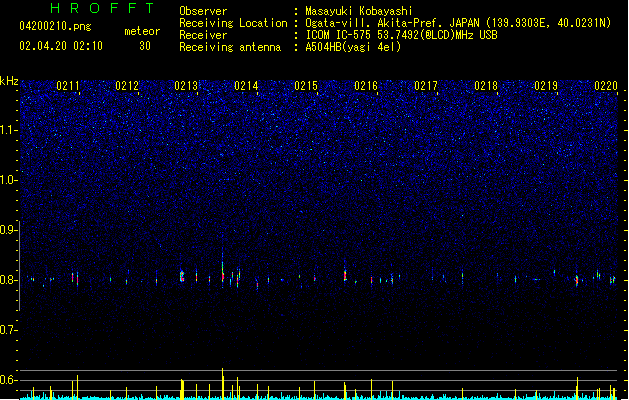629x400 pixels.
Task: Click the 0214 time marker
Action: pyautogui.click(x=246, y=86)
